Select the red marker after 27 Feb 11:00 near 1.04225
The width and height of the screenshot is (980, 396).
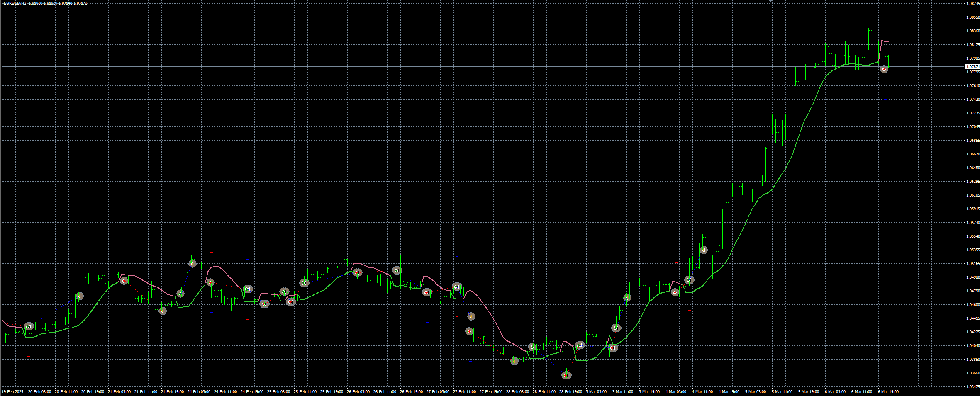[469, 331]
